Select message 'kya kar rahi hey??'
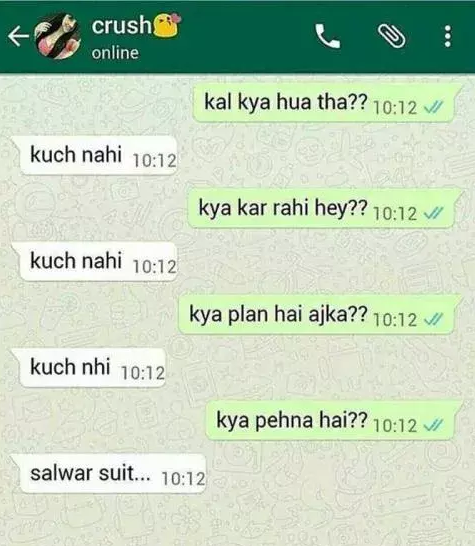 pos(322,208)
